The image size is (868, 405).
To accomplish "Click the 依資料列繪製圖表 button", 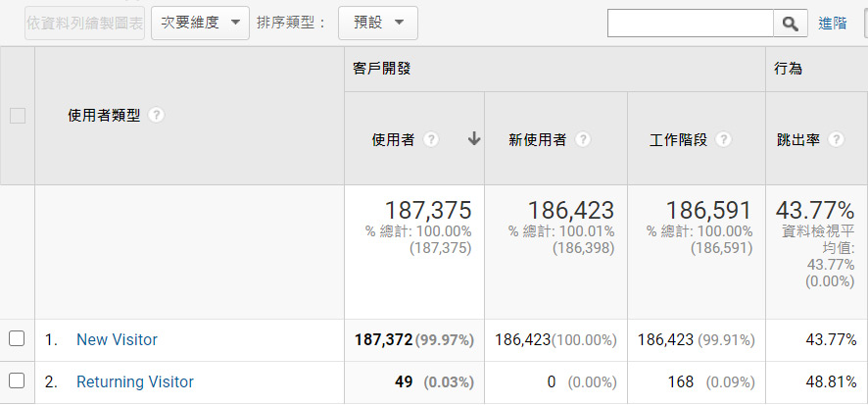I will pyautogui.click(x=85, y=24).
